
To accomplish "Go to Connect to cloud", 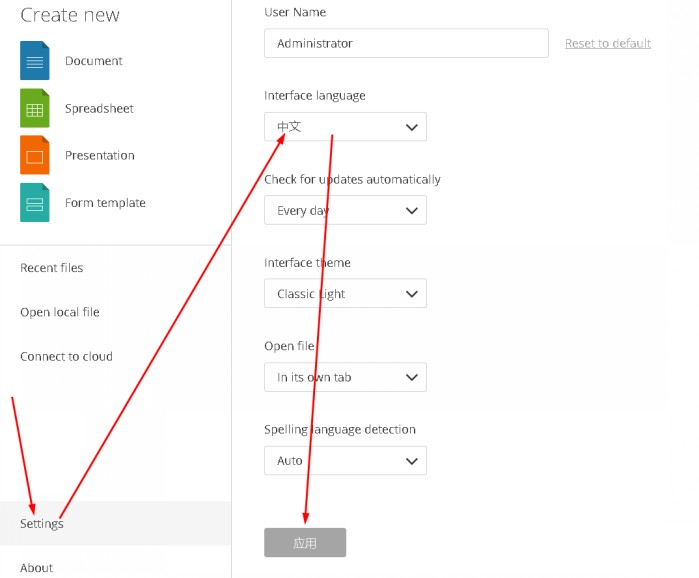I will point(66,357).
